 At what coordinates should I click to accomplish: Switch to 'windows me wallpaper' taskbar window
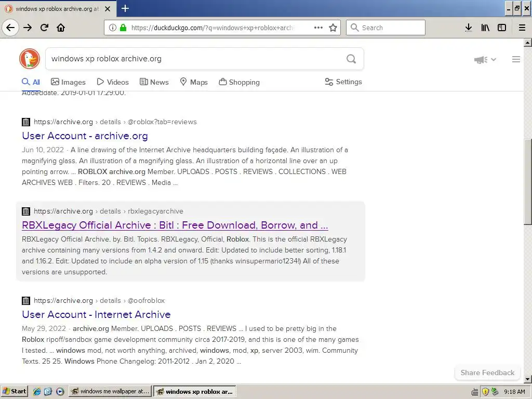(x=110, y=391)
